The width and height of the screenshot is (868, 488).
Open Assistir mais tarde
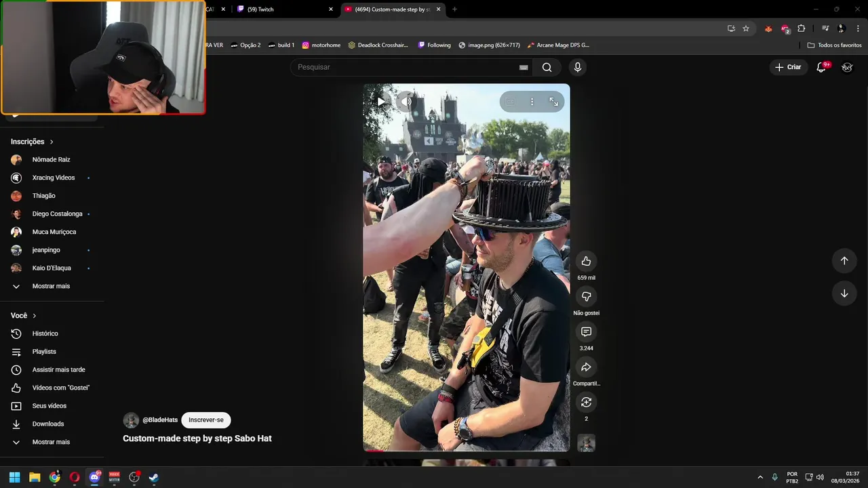pyautogui.click(x=52, y=370)
